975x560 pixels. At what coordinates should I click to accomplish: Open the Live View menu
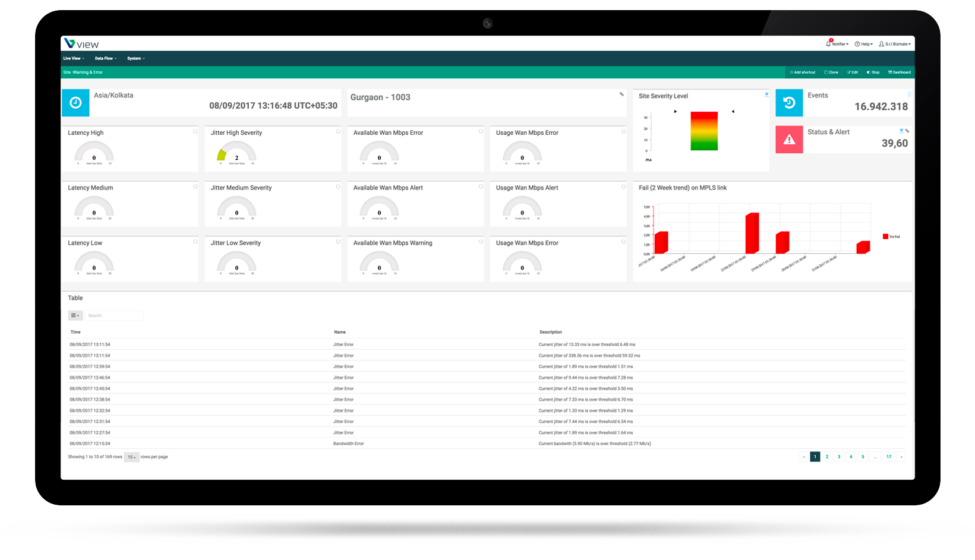74,58
